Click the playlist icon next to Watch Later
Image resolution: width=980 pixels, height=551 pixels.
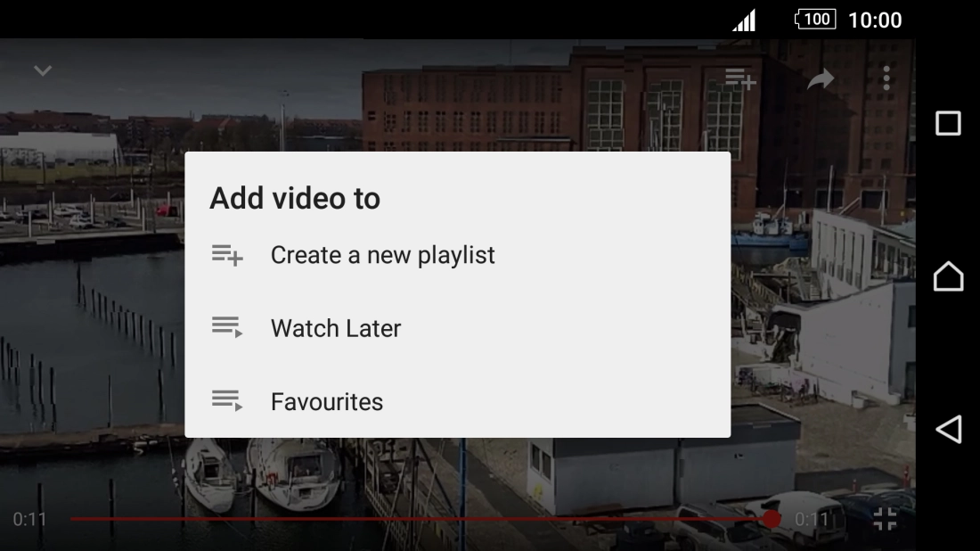[227, 327]
